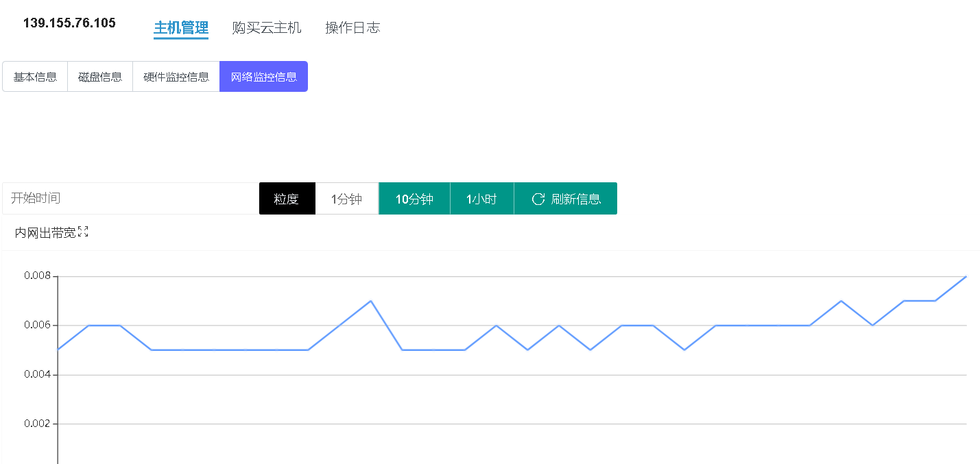The image size is (980, 464).
Task: Click the 0.006 y-axis label
Action: point(38,325)
